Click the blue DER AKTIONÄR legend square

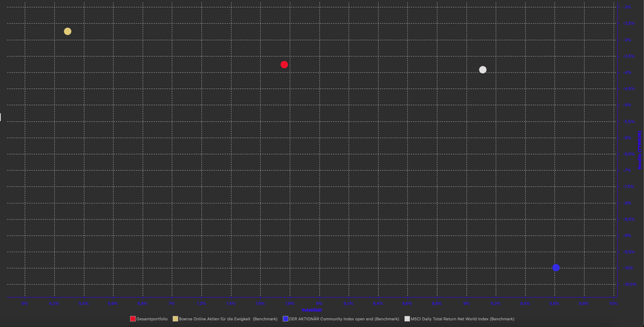[x=286, y=319]
